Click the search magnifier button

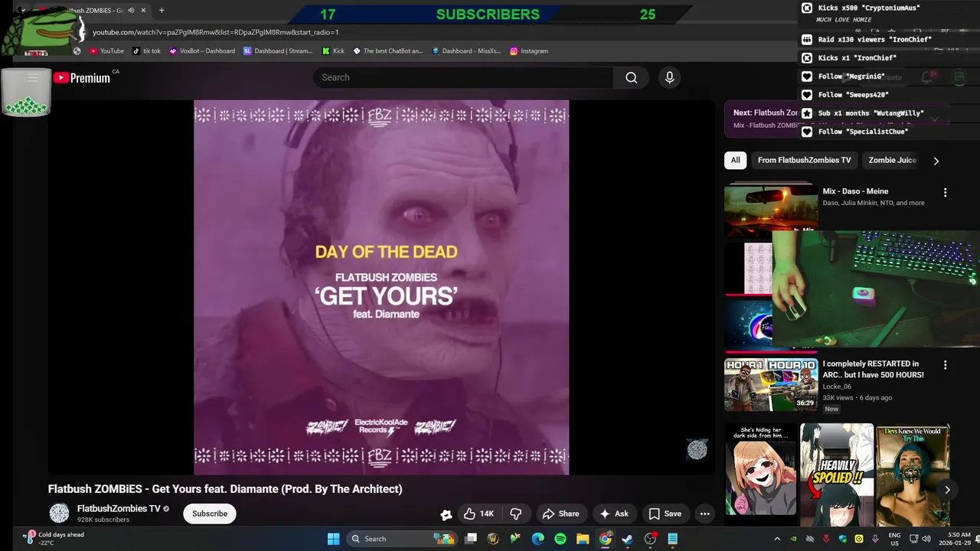click(x=631, y=77)
